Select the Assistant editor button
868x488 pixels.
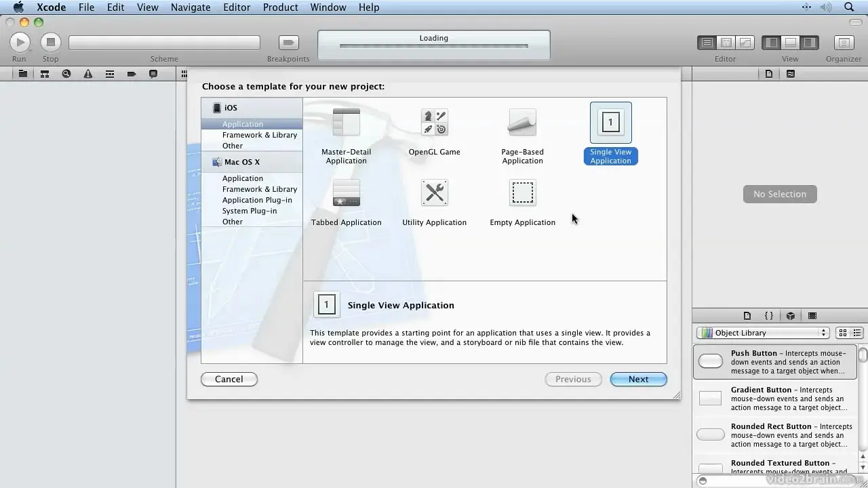(726, 42)
